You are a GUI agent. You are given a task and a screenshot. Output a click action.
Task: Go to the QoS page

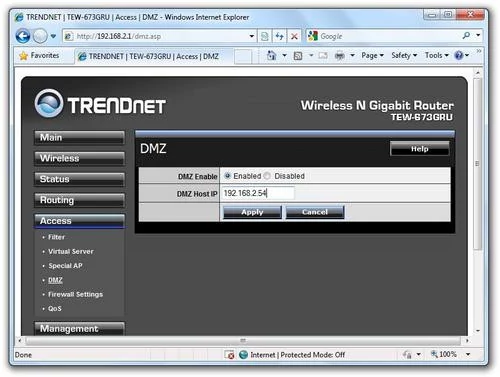[55, 309]
